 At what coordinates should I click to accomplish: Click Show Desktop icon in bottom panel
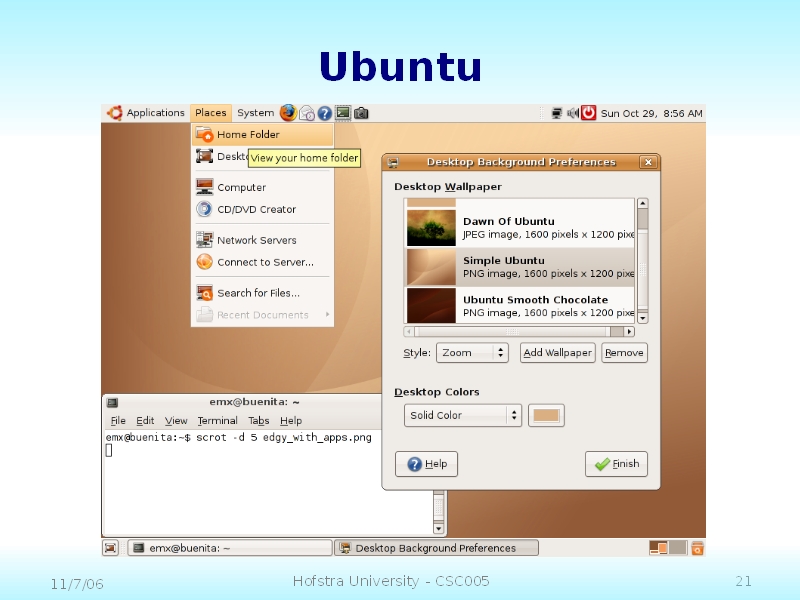coord(111,548)
